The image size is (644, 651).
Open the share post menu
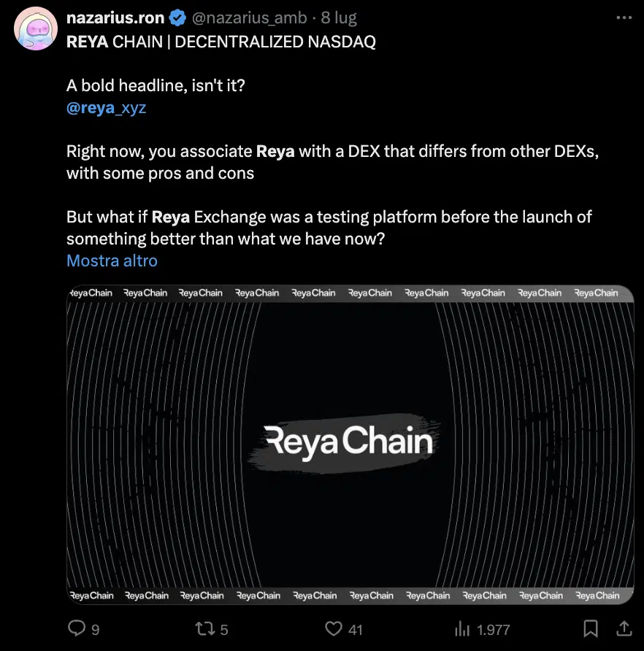click(625, 628)
